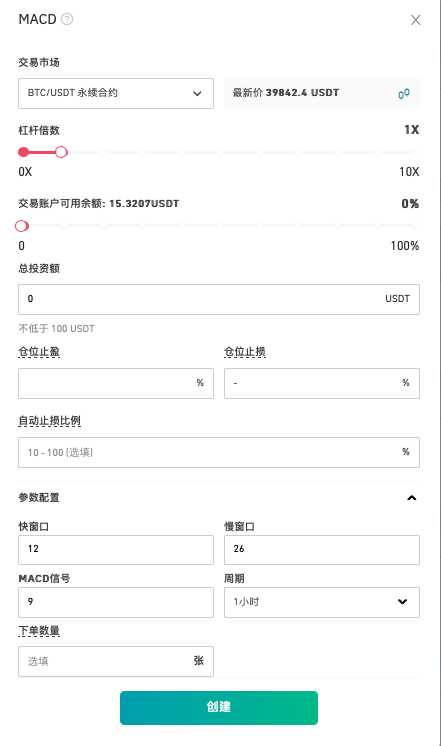Click the balance percentage slider handle at 0
The height and width of the screenshot is (746, 441).
coord(22,226)
